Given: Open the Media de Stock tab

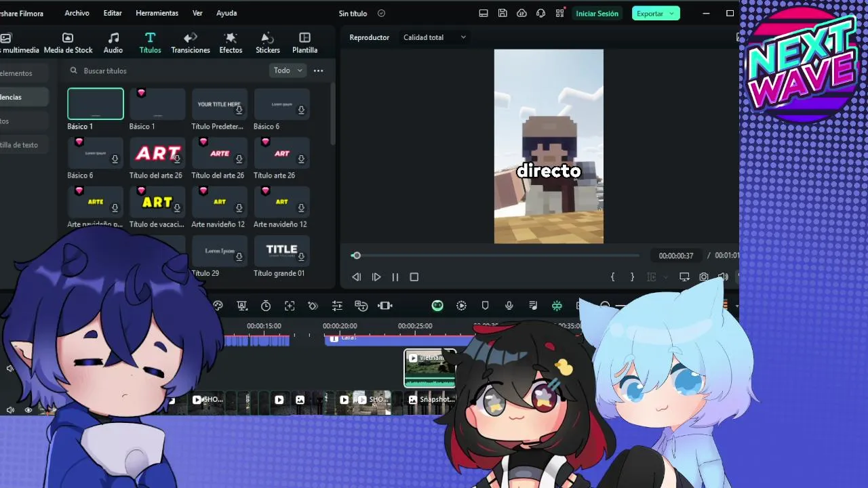Looking at the screenshot, I should point(68,43).
